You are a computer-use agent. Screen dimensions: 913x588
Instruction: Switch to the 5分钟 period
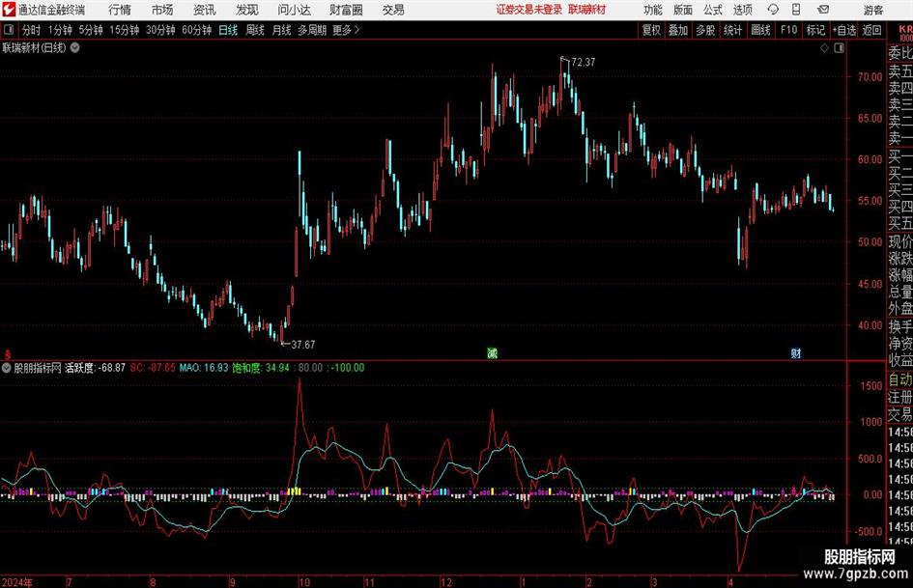(90, 30)
